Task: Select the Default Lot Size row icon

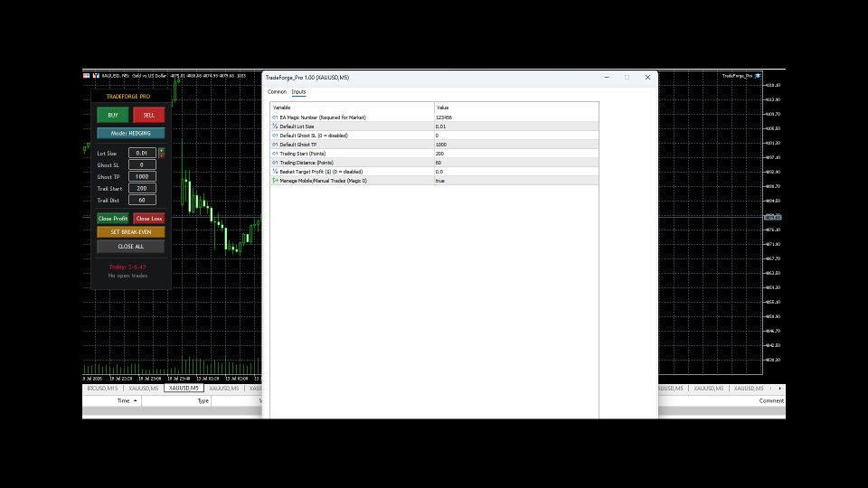Action: click(275, 127)
